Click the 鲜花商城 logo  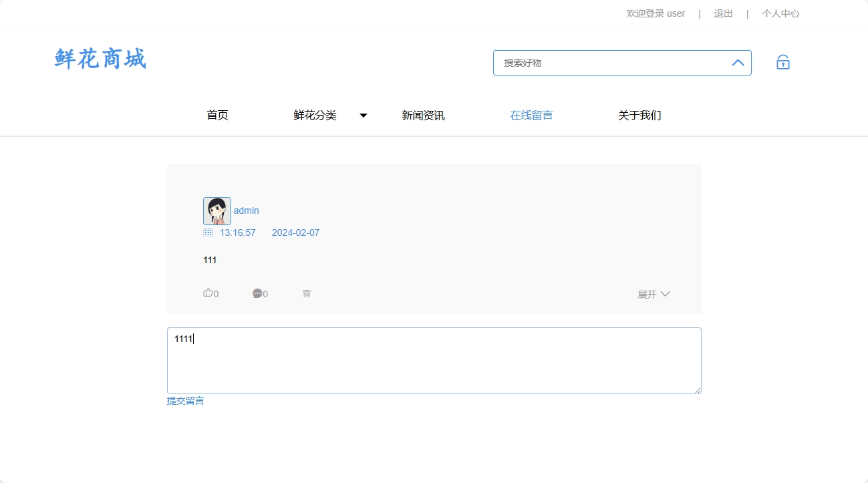point(99,59)
